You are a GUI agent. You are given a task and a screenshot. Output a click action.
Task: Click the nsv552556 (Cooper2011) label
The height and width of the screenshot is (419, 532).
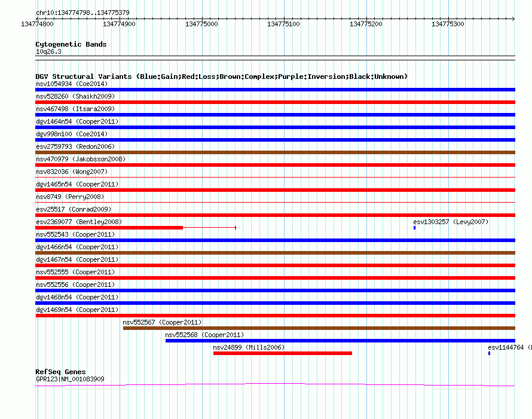pyautogui.click(x=75, y=285)
